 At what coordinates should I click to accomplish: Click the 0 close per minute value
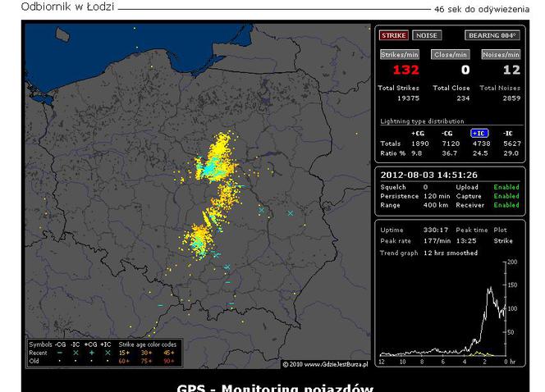click(465, 71)
